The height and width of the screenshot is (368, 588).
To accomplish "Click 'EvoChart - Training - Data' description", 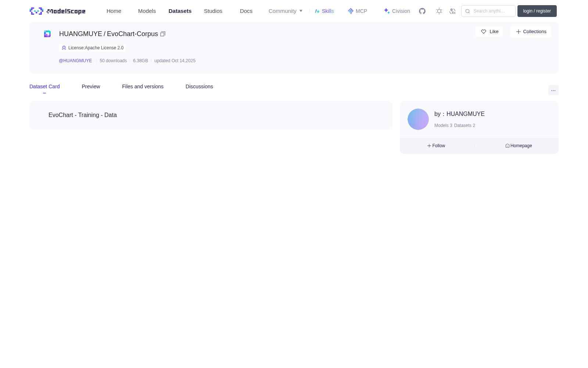I will [x=83, y=115].
